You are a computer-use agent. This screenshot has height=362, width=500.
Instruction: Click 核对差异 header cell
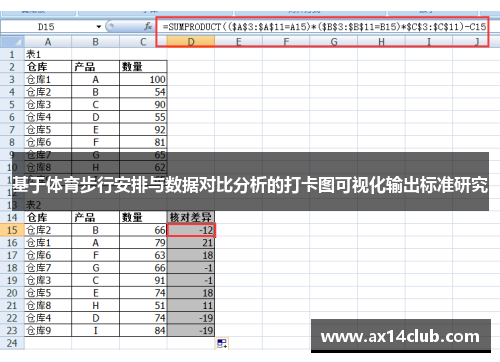click(191, 217)
